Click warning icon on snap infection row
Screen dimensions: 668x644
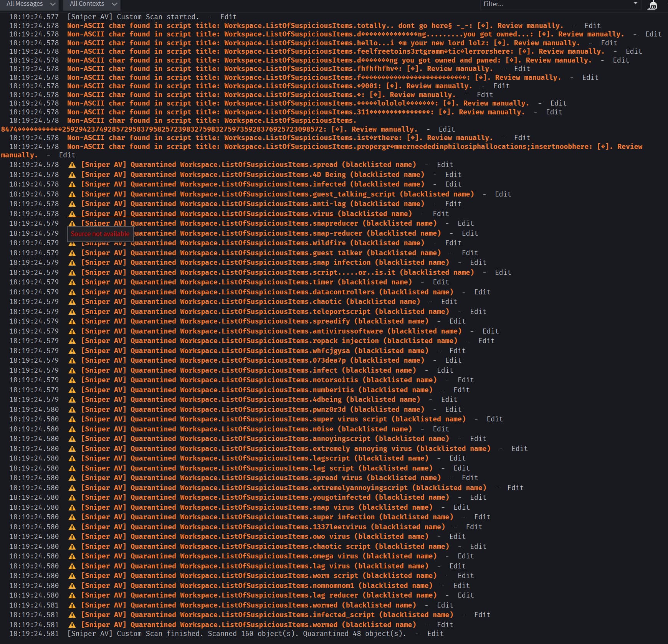[x=72, y=263]
